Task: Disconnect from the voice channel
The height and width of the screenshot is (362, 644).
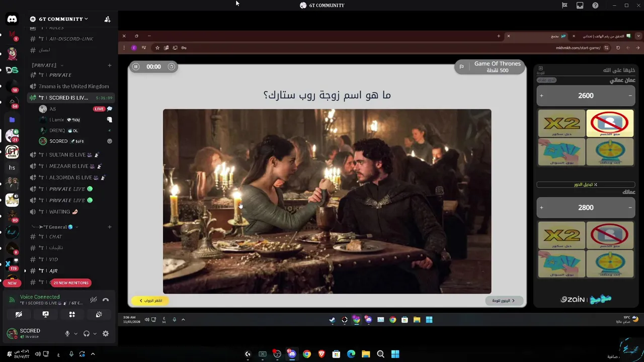Action: (106, 300)
